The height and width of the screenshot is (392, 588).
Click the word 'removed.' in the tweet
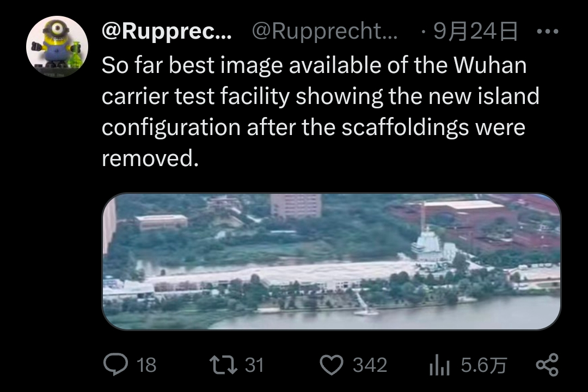click(150, 158)
